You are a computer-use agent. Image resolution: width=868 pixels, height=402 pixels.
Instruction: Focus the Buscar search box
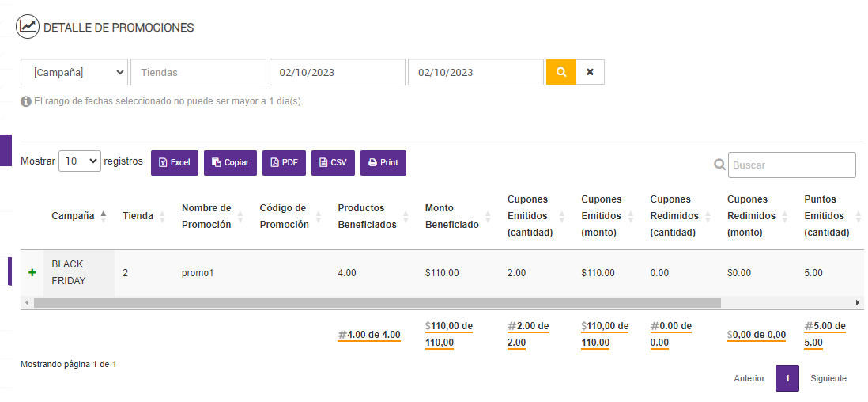(791, 165)
